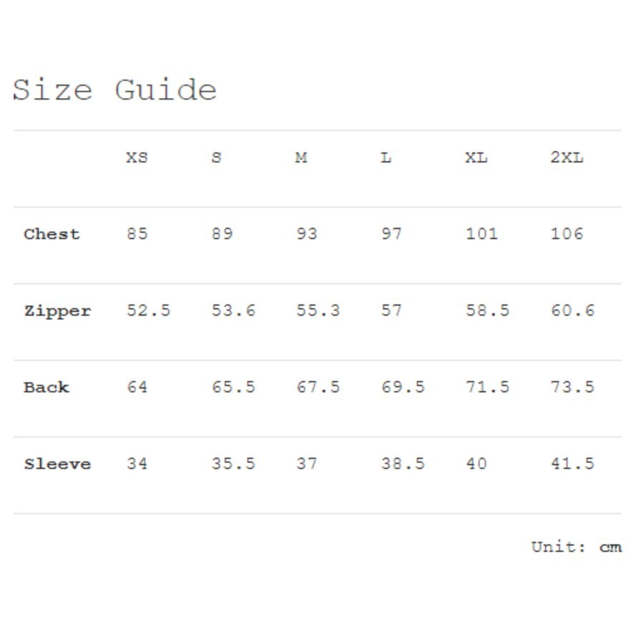Select the XS column header
This screenshot has height=644, width=644.
pyautogui.click(x=137, y=157)
